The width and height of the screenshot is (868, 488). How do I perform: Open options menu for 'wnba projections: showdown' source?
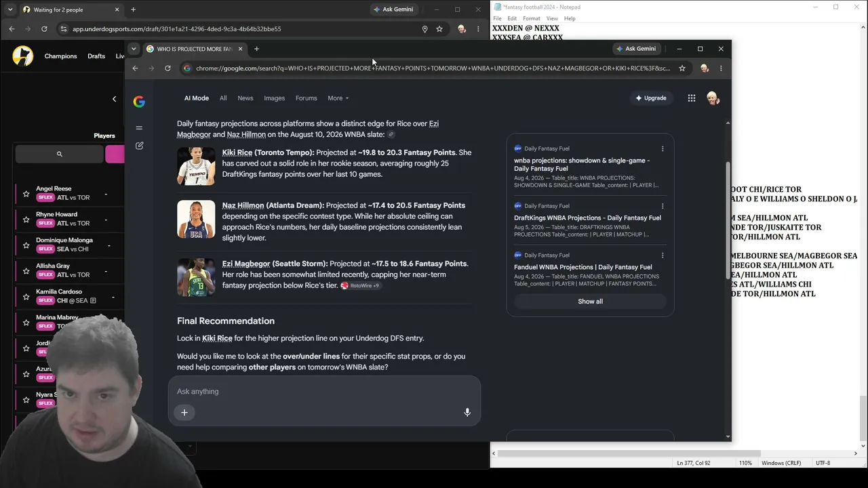(x=663, y=149)
